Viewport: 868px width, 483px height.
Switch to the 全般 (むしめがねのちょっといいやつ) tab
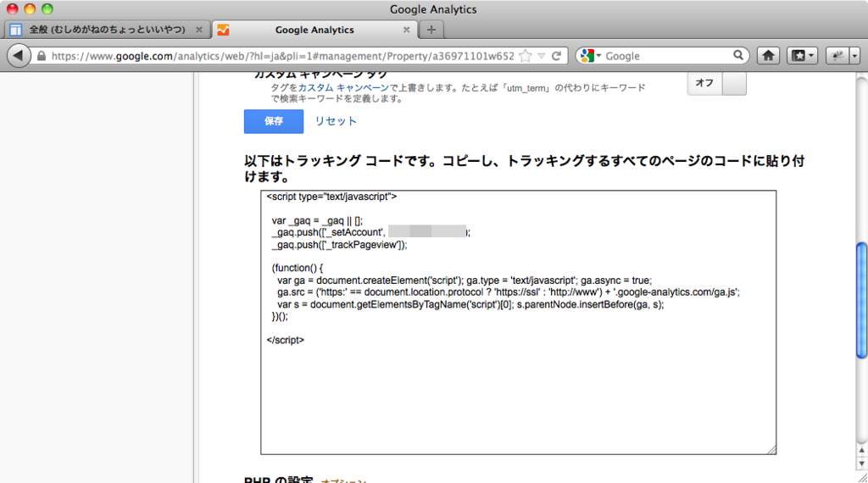coord(108,30)
